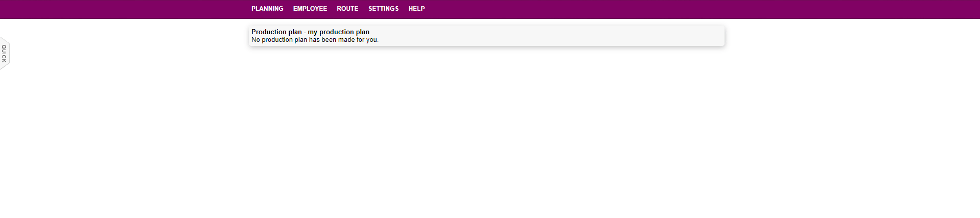Show application Settings options
Screen dimensions: 980x218
[x=383, y=9]
